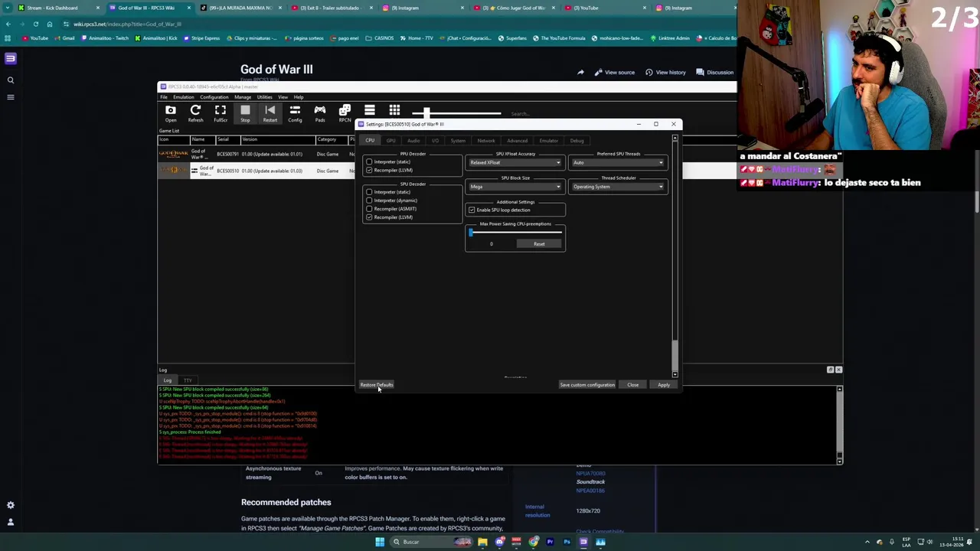Open SPU Block Size dropdown
The image size is (980, 551).
tap(514, 187)
